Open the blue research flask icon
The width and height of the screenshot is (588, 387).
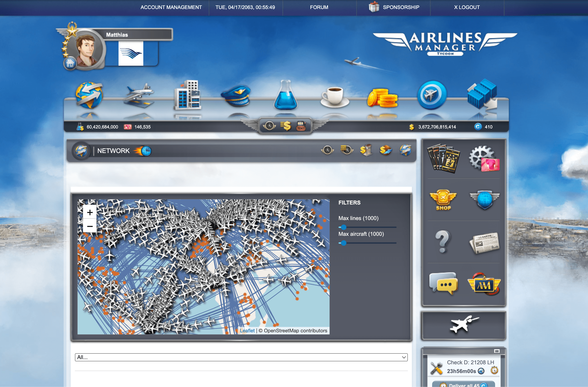[x=286, y=95]
